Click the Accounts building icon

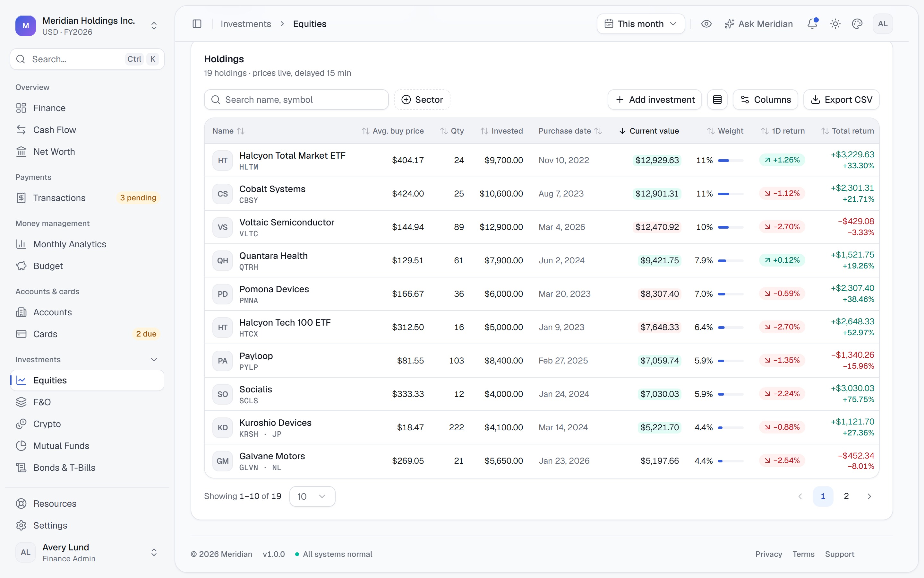click(x=21, y=312)
